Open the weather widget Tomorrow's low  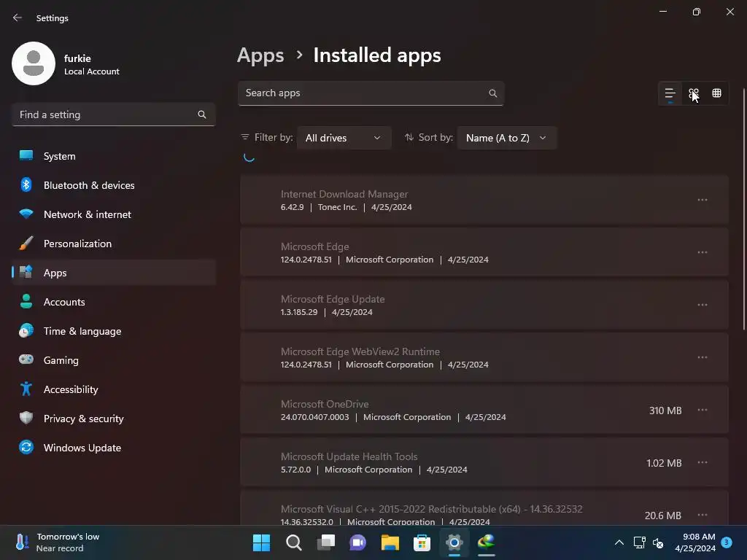pyautogui.click(x=57, y=542)
